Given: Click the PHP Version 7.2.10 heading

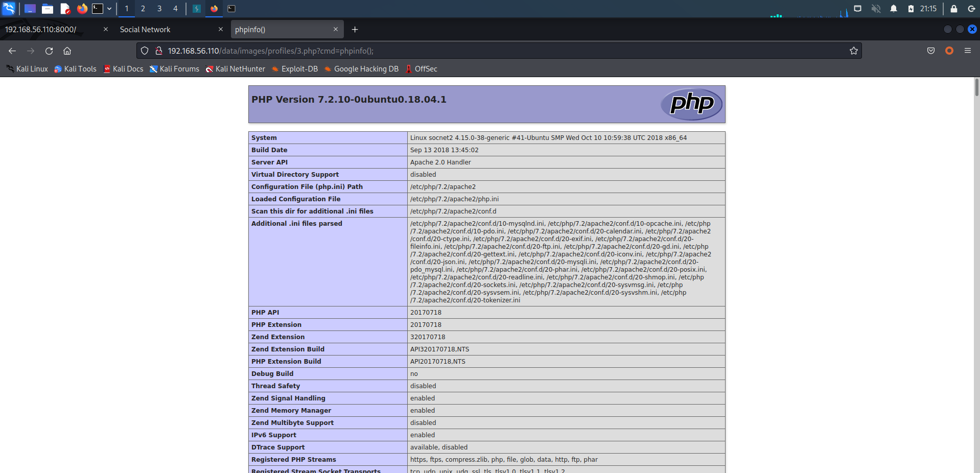Looking at the screenshot, I should tap(349, 100).
